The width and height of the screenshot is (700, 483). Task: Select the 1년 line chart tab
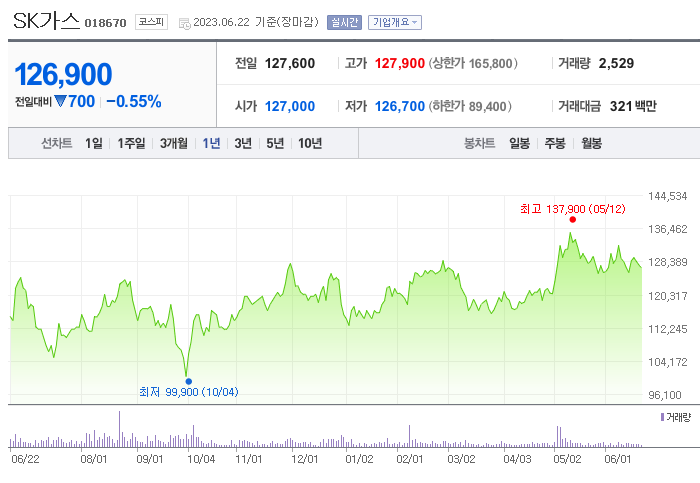[x=211, y=143]
